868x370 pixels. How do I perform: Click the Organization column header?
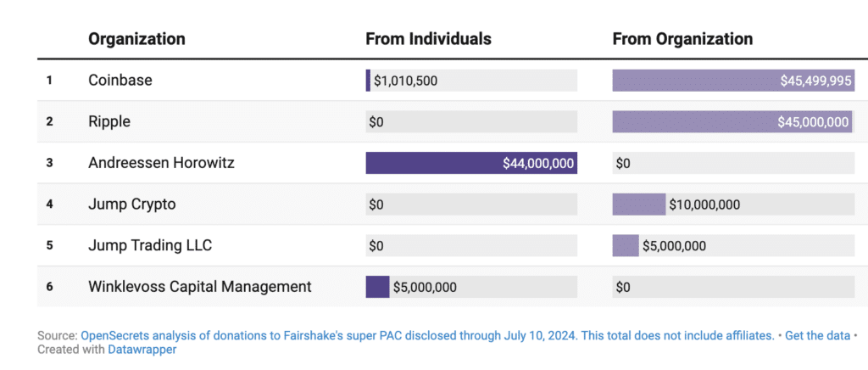tap(136, 39)
